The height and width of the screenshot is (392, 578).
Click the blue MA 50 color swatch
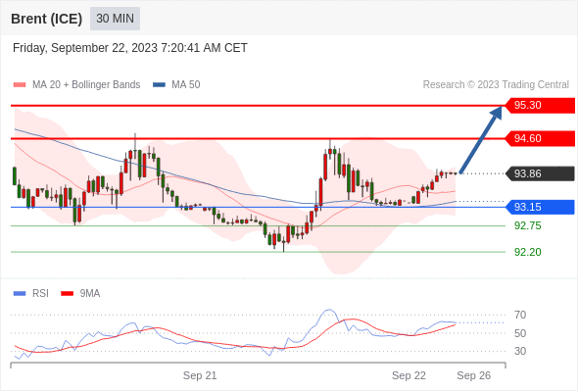pos(159,85)
